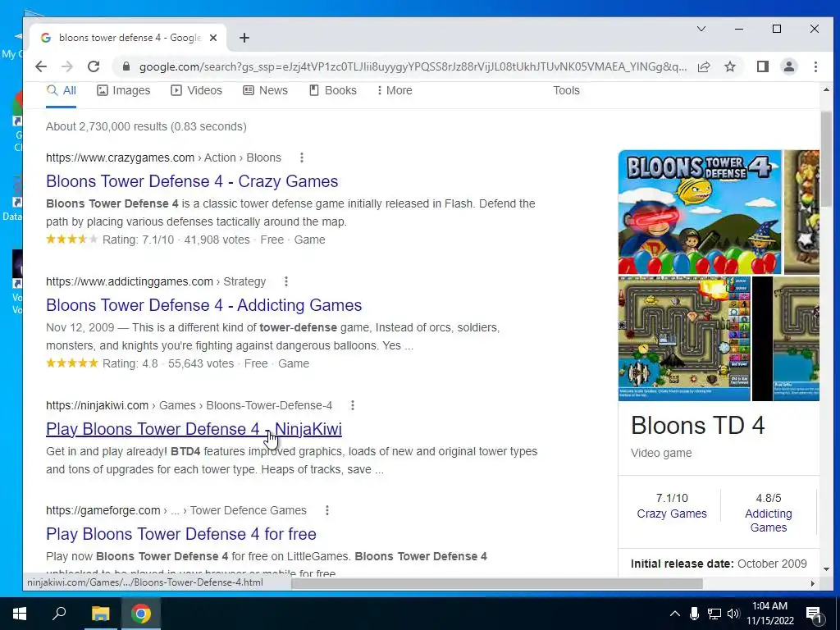This screenshot has width=840, height=630.
Task: Go back to the previous page
Action: (41, 66)
